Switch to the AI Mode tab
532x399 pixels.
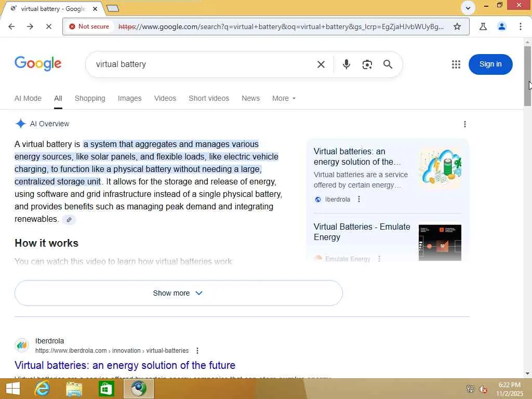(28, 98)
